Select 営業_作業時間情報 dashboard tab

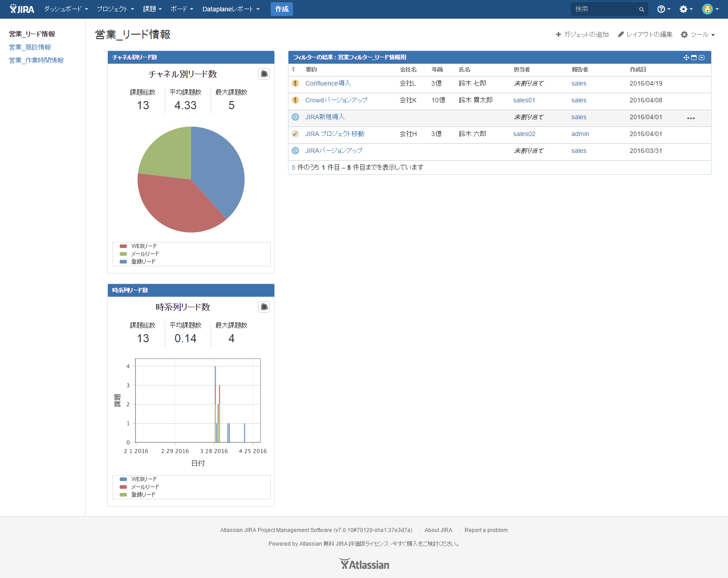tap(36, 61)
